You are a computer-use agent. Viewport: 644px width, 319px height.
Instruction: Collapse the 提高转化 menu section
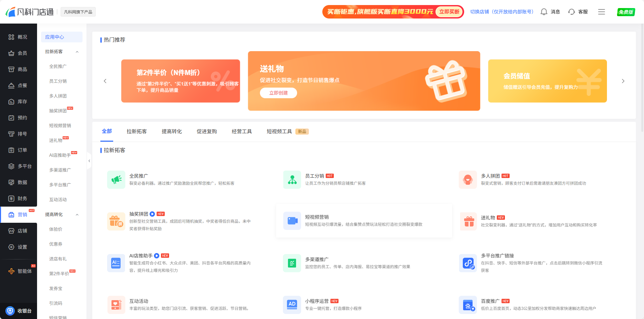tap(77, 214)
